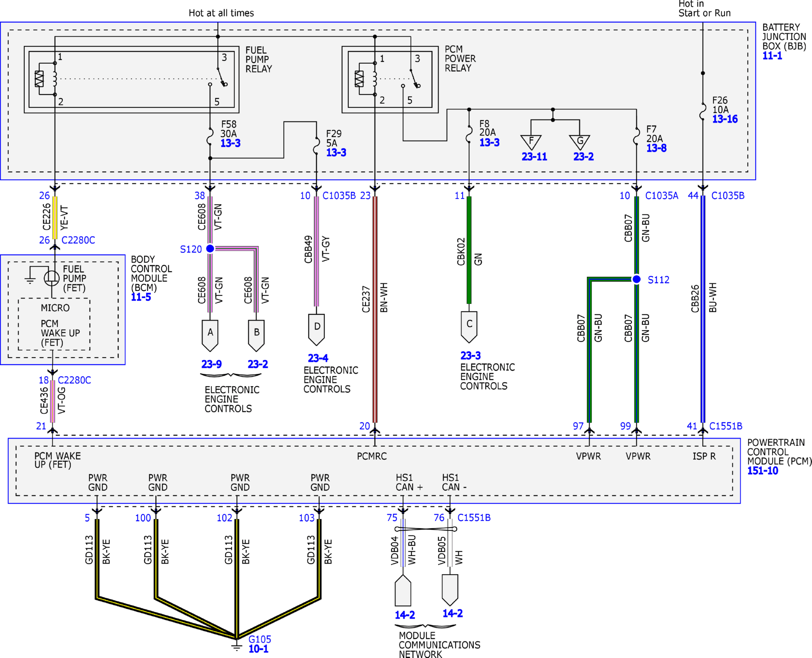
Task: Open the 10-1 ground G105 reference link
Action: click(258, 649)
